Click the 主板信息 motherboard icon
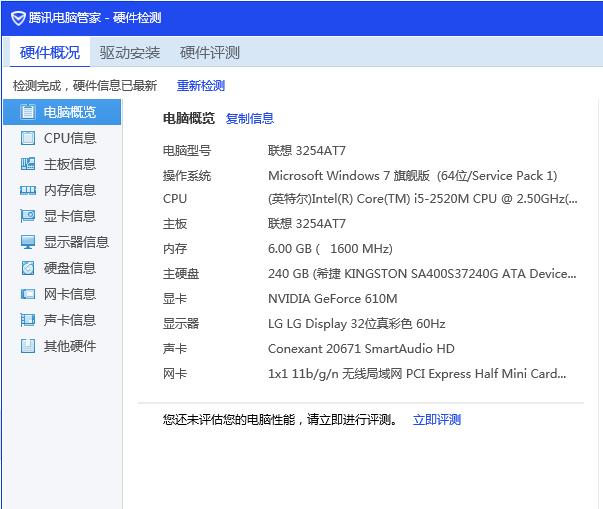 click(x=28, y=164)
